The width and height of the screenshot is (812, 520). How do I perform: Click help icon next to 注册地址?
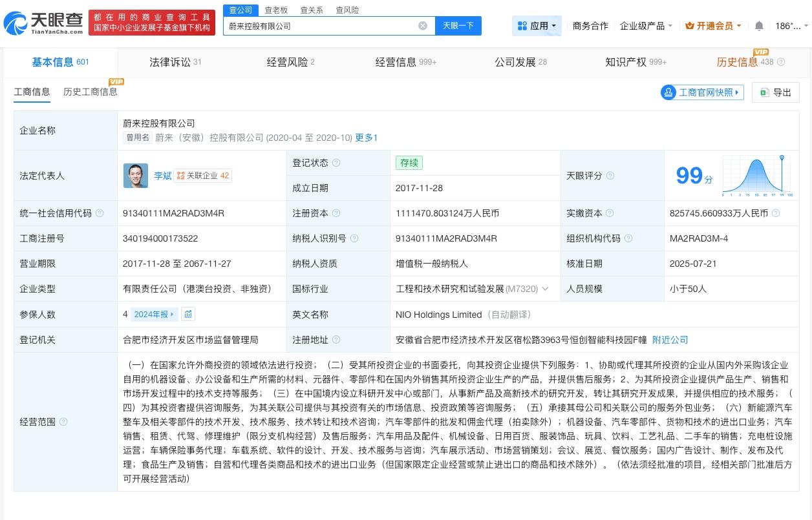(x=336, y=340)
